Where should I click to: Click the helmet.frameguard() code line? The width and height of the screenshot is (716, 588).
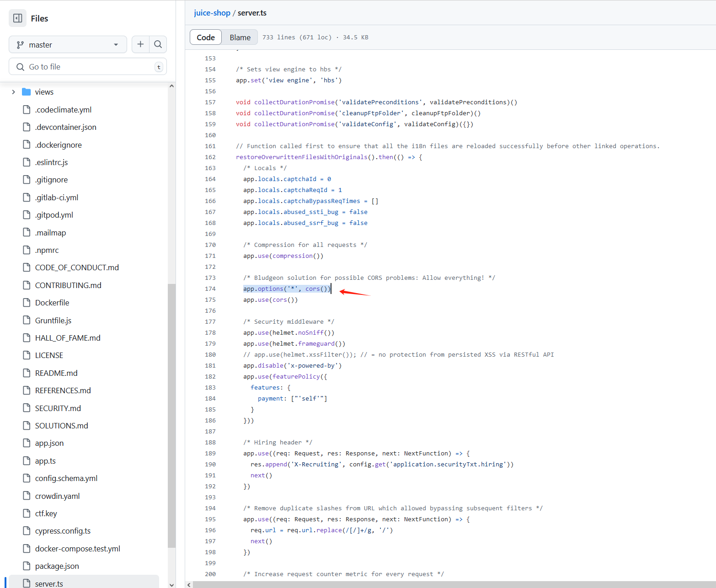coord(294,344)
